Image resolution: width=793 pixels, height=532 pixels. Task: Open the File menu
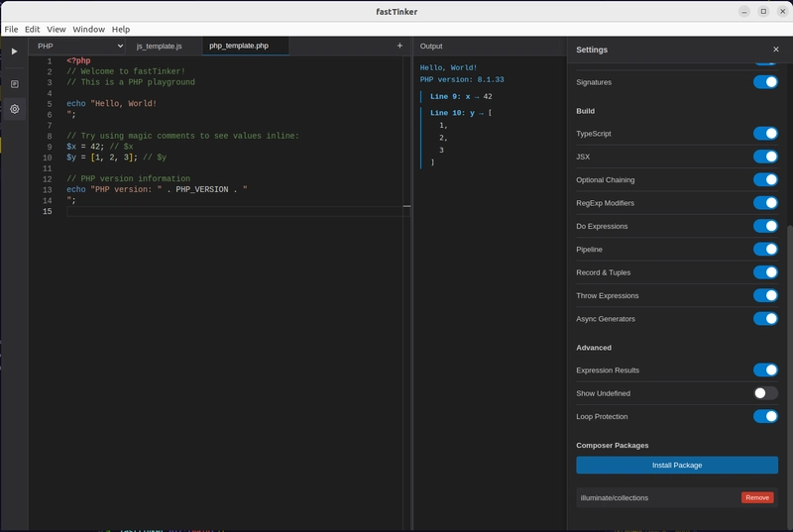coord(11,30)
